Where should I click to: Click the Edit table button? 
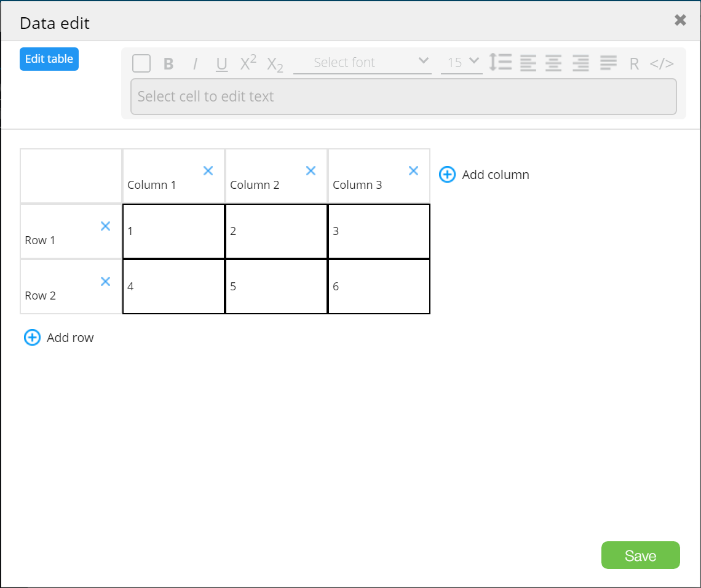[x=49, y=59]
